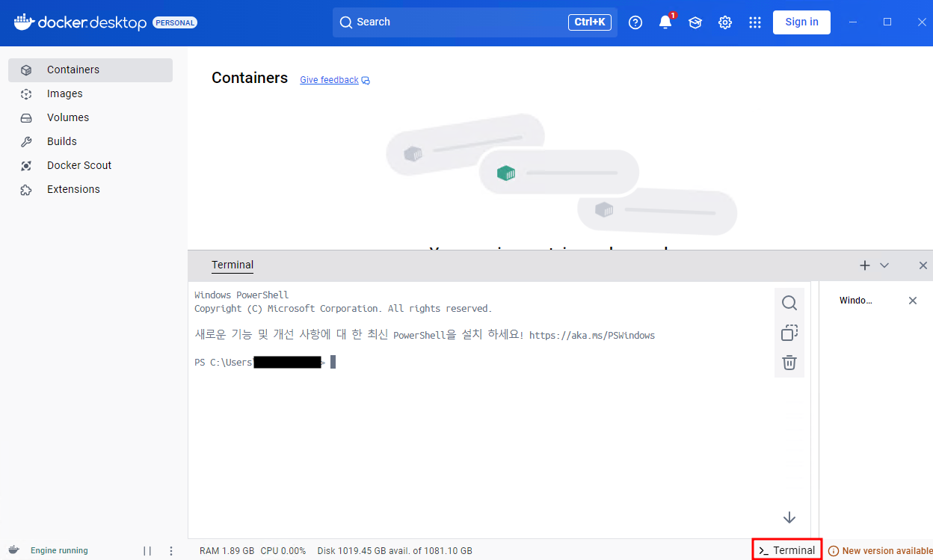
Task: Click the Volumes disk icon
Action: [26, 117]
